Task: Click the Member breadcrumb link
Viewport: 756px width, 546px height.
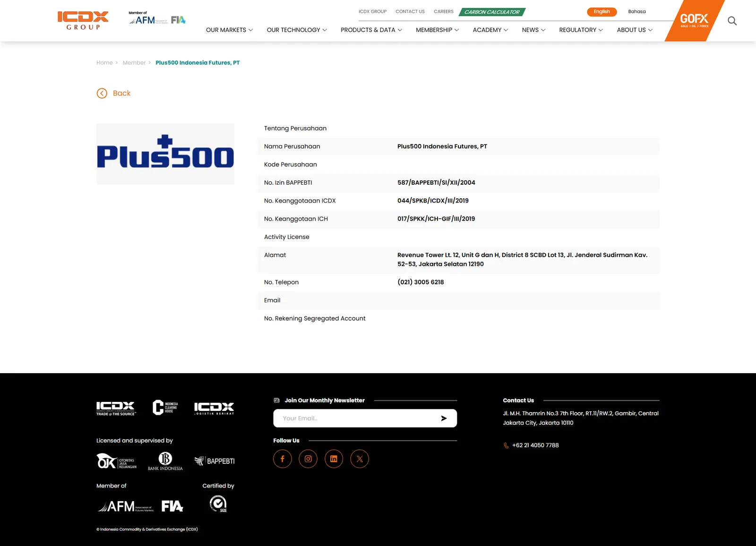Action: coord(134,63)
